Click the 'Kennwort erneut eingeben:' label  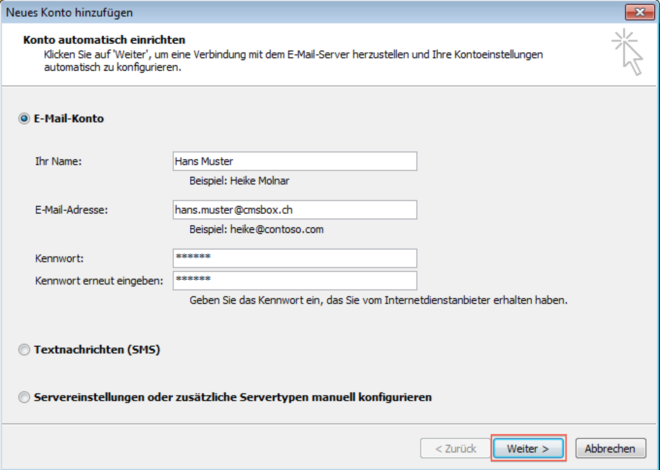pyautogui.click(x=98, y=281)
